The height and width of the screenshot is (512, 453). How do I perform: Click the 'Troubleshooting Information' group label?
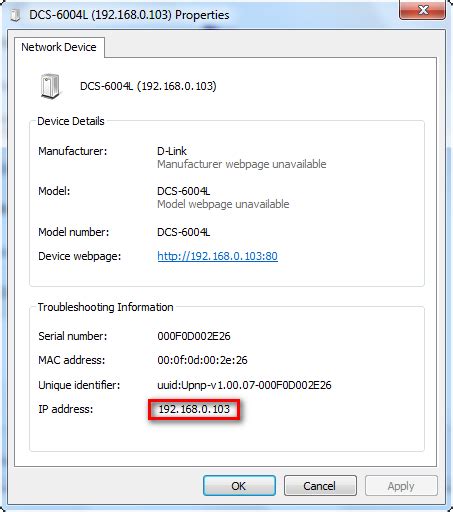(105, 307)
